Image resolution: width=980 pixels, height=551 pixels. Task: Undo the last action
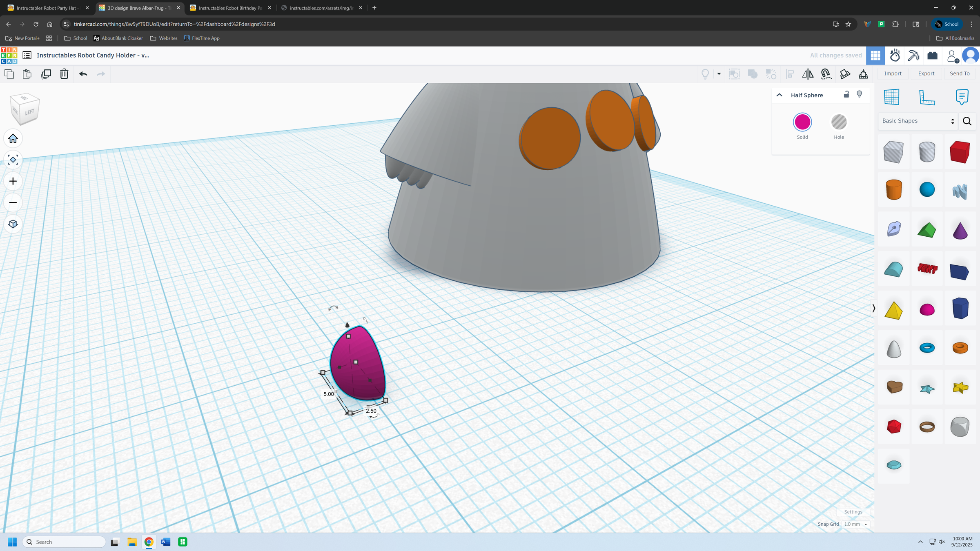click(x=83, y=74)
